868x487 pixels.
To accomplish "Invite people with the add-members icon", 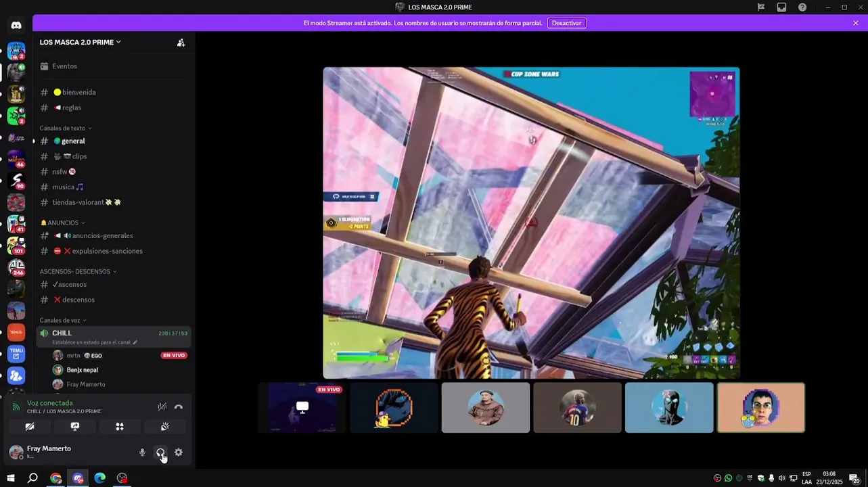I will [x=181, y=42].
